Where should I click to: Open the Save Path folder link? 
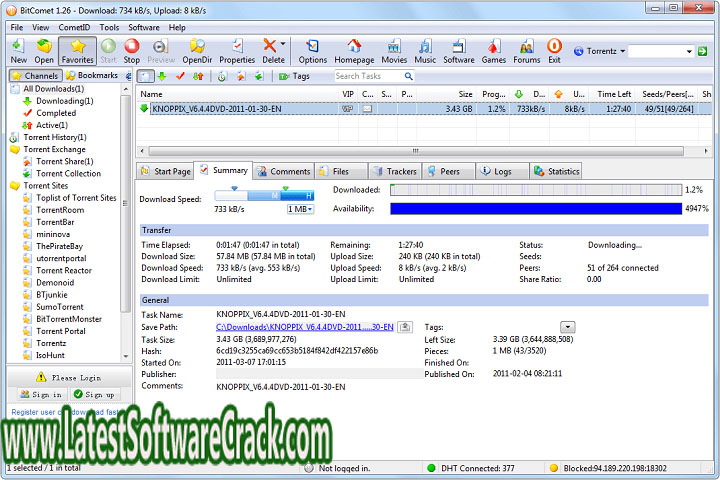305,327
